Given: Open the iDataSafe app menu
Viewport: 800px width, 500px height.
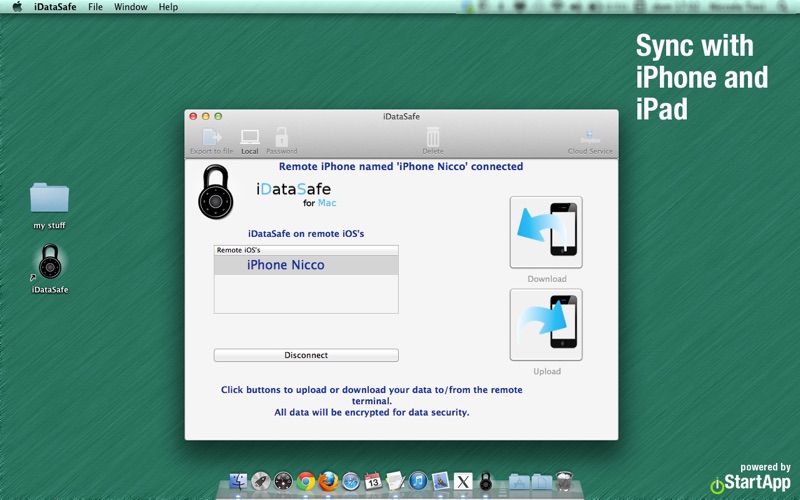Looking at the screenshot, I should click(x=55, y=7).
